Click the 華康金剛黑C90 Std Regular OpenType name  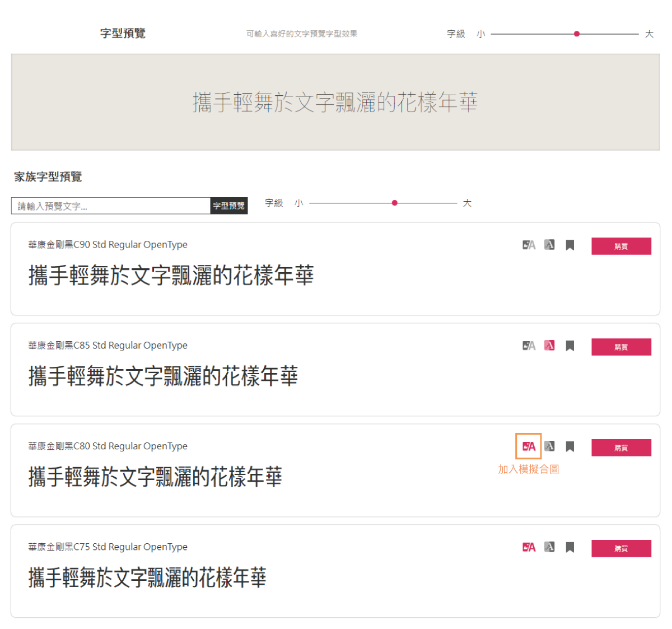(x=108, y=245)
